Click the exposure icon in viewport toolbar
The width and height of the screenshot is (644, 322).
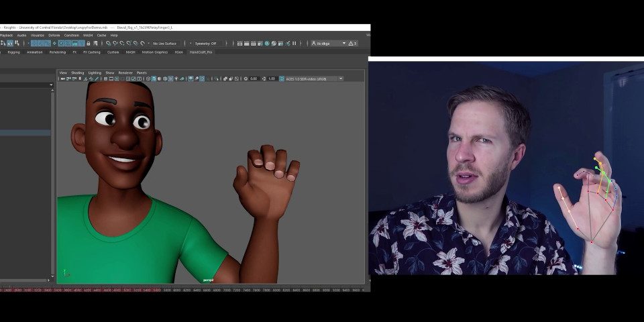[x=246, y=78]
